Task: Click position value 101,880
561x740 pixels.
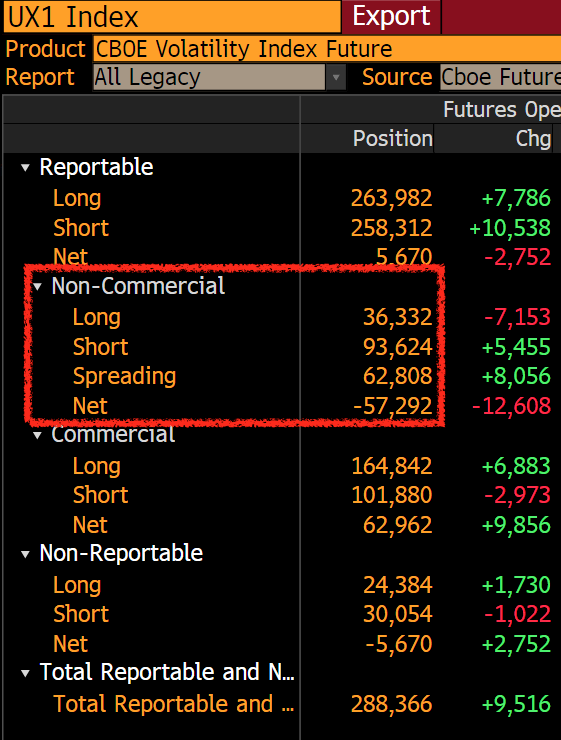Action: 392,496
